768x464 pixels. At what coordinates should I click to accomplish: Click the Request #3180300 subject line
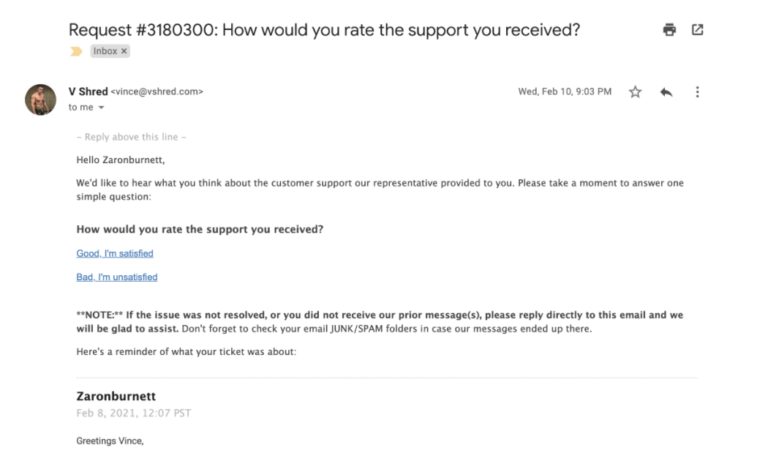pyautogui.click(x=324, y=29)
